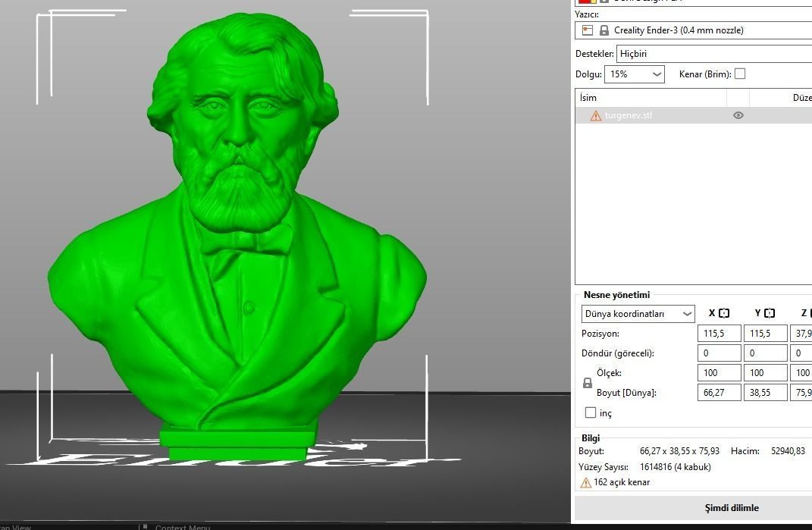812x530 pixels.
Task: Click the Pozisyon Y field showing 115,5
Action: (x=766, y=333)
